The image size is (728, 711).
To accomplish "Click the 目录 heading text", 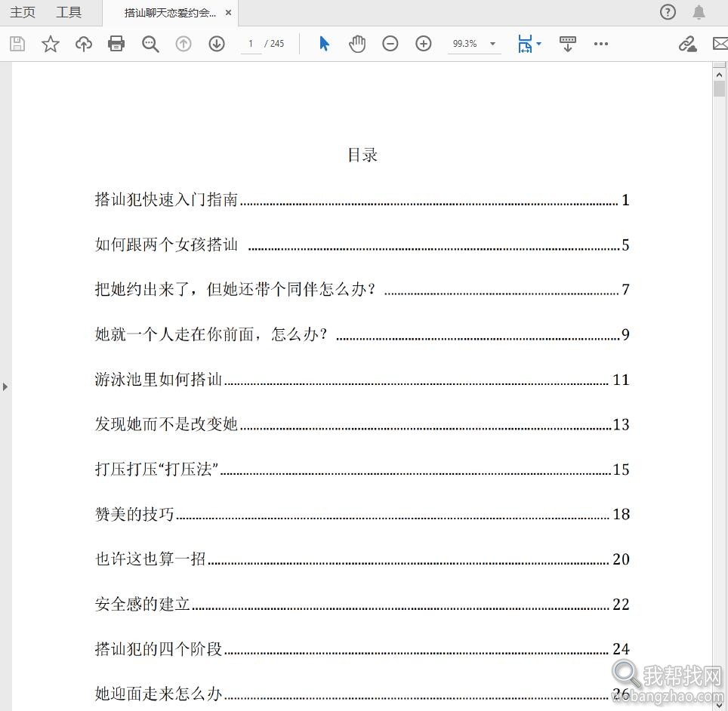I will point(362,155).
